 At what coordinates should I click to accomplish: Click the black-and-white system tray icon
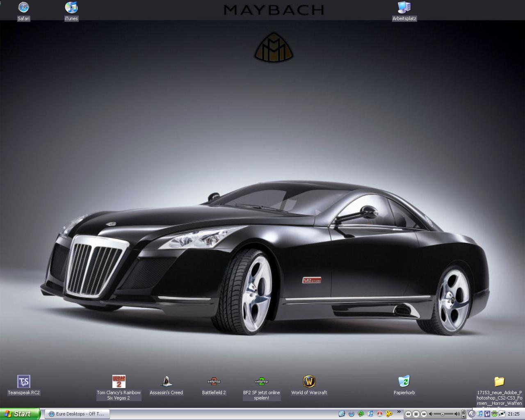click(502, 414)
